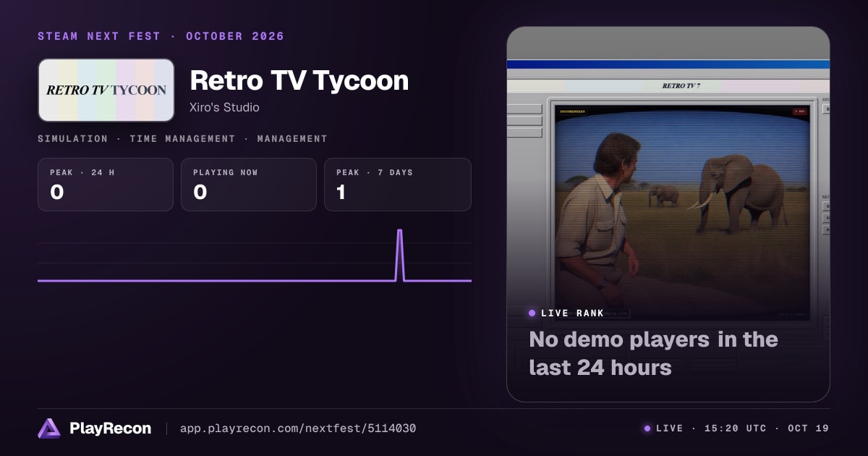Click the LIVE status dot in footer
Image resolution: width=868 pixels, height=456 pixels.
[x=647, y=428]
